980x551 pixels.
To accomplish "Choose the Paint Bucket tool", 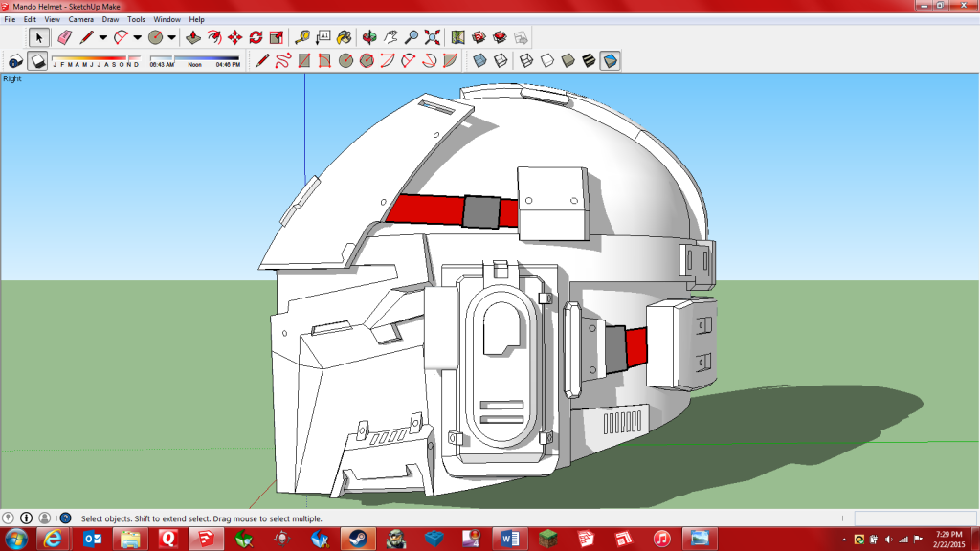I will [x=344, y=38].
